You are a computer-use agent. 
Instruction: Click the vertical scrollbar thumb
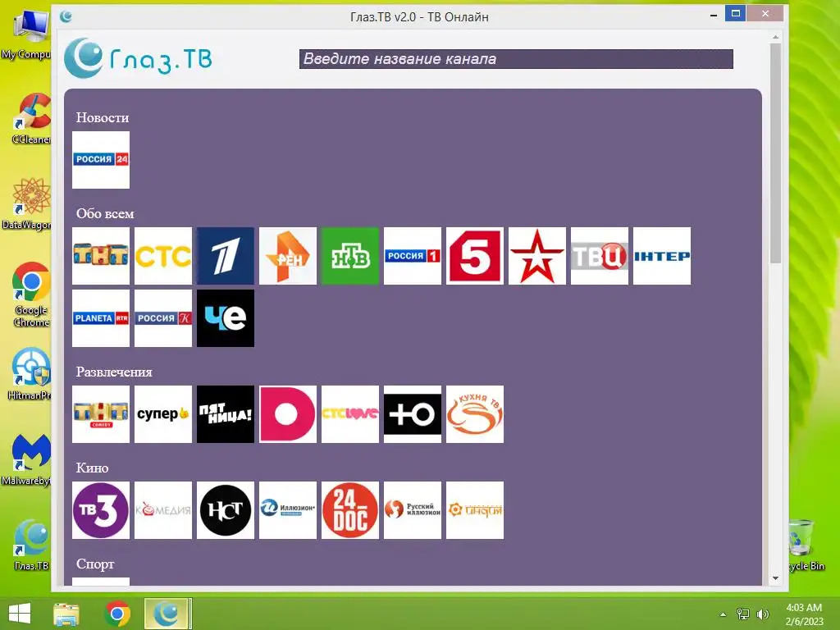click(x=775, y=153)
